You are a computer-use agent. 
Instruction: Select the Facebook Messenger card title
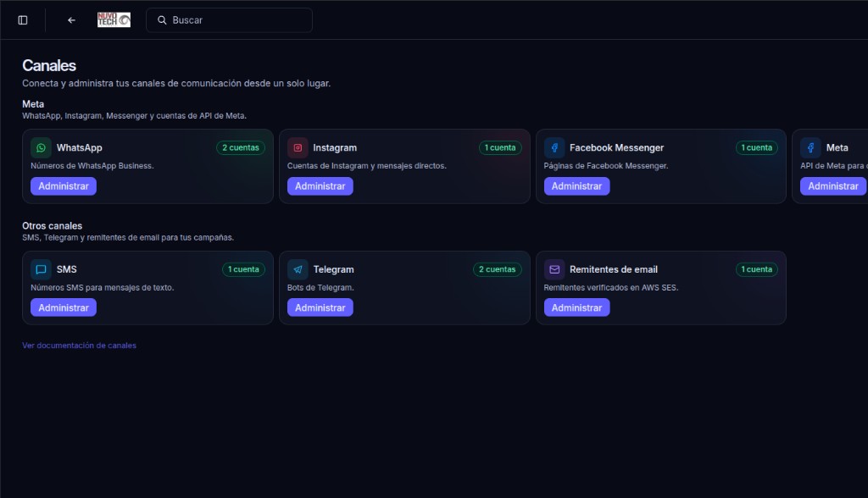[617, 147]
